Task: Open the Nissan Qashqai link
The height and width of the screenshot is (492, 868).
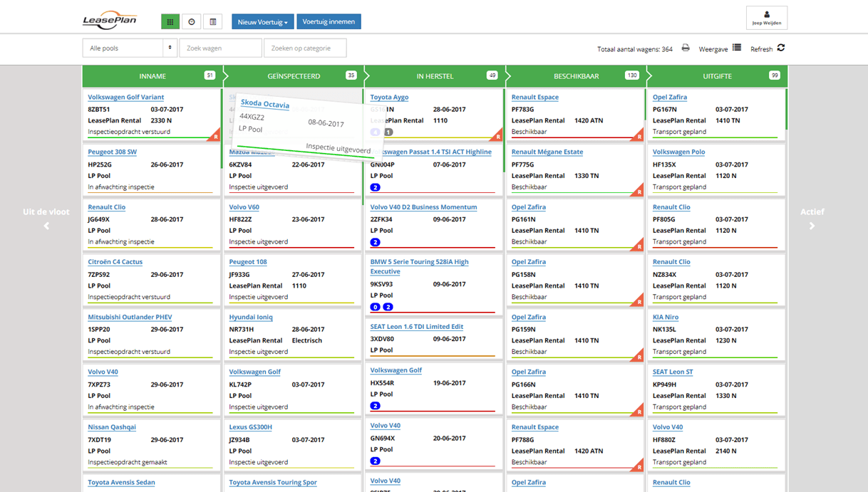Action: click(x=112, y=427)
